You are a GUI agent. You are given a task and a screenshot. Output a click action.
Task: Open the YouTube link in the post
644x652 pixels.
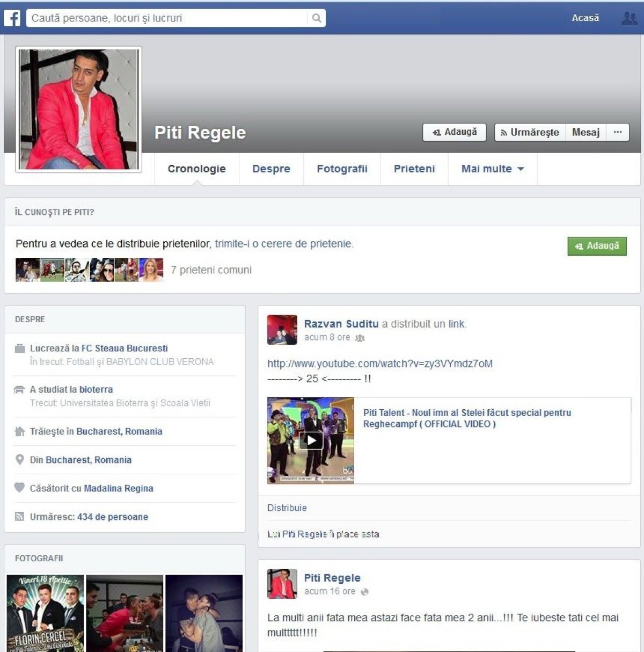379,364
